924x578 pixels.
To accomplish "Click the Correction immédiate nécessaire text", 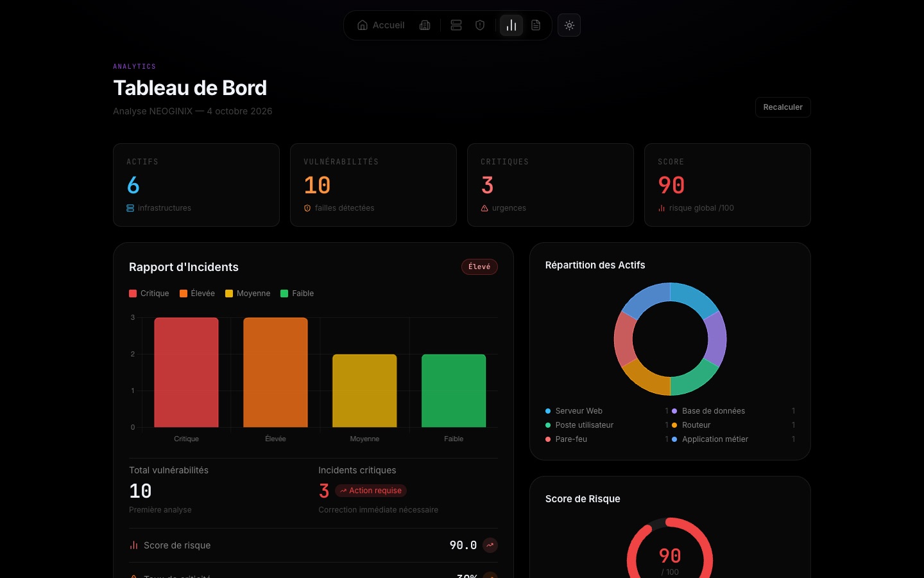I will coord(379,510).
